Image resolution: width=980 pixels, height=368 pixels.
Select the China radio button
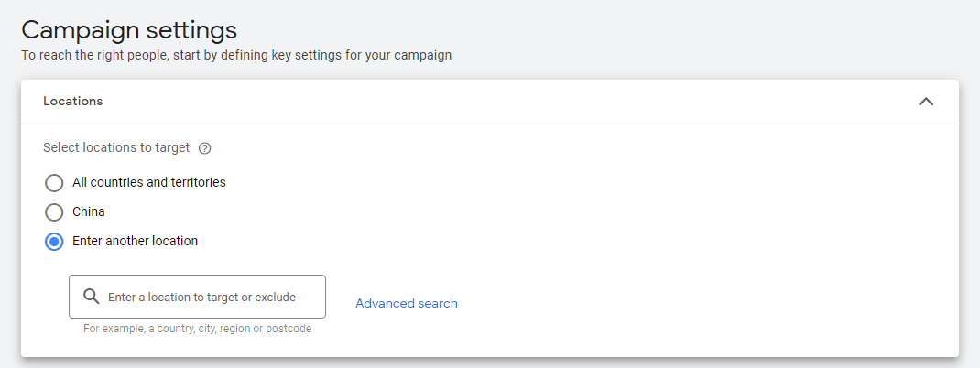pos(54,211)
